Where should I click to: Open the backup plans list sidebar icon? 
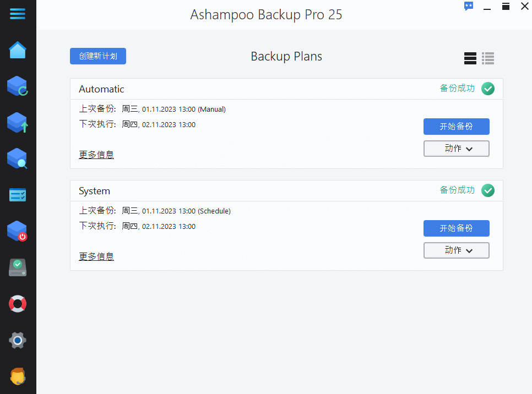[18, 195]
